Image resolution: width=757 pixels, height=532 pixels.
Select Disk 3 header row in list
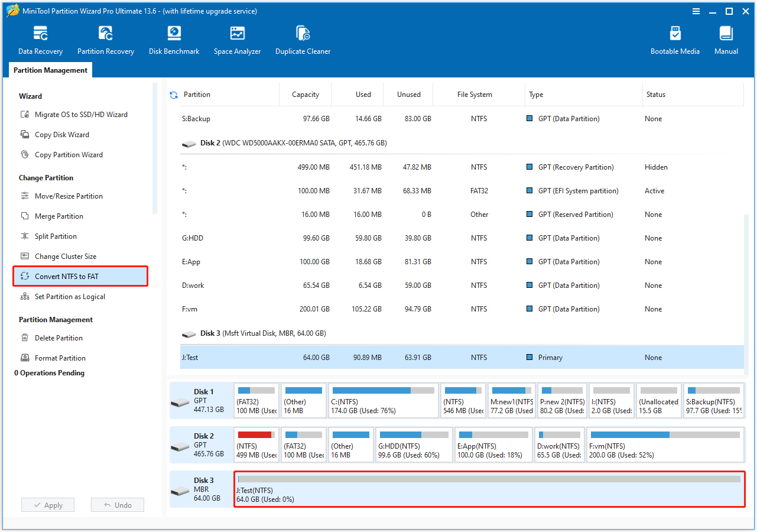(462, 333)
